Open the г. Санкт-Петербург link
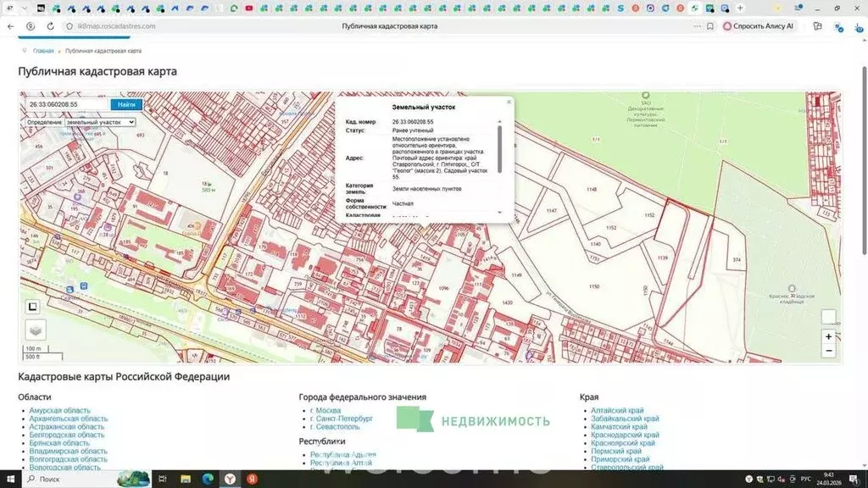The image size is (868, 488). coord(342,419)
